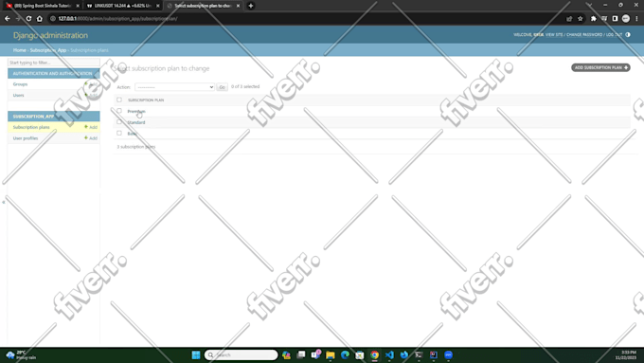Check the Basic plan row checkbox

(119, 134)
